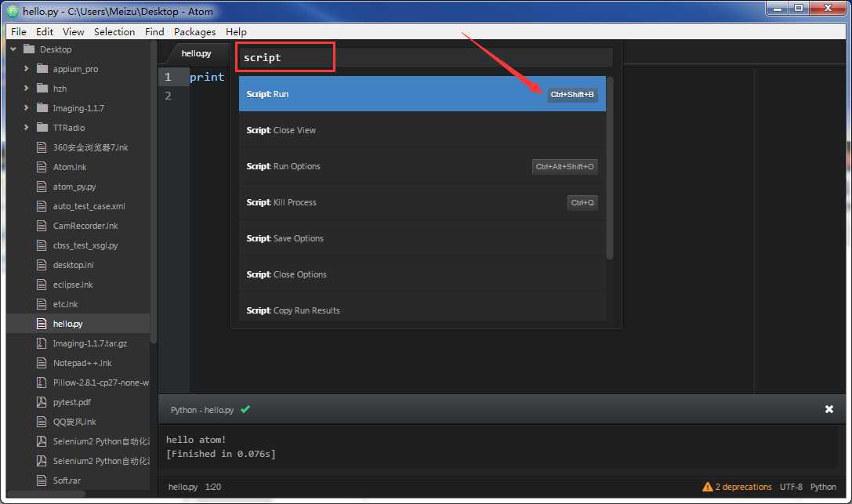
Task: Click the appium_pro folder icon
Action: click(x=42, y=68)
